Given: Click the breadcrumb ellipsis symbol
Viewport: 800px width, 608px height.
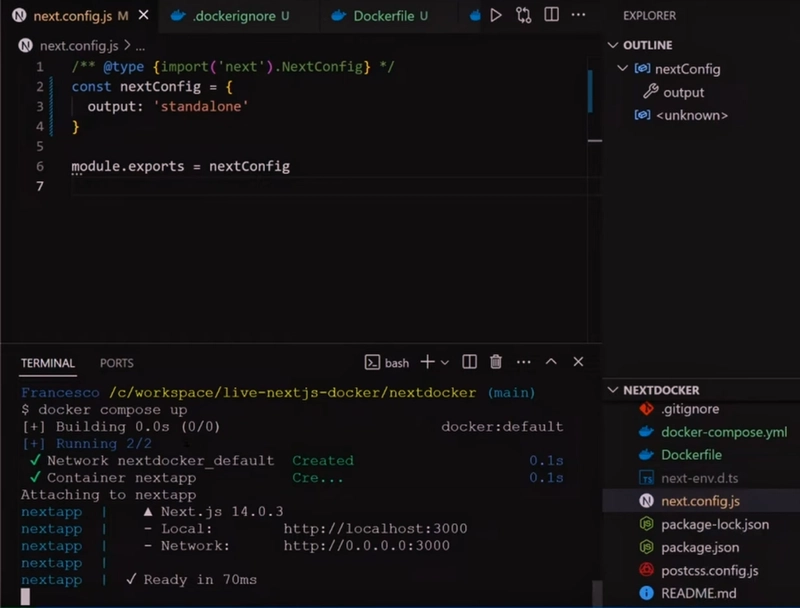Looking at the screenshot, I should click(x=140, y=47).
